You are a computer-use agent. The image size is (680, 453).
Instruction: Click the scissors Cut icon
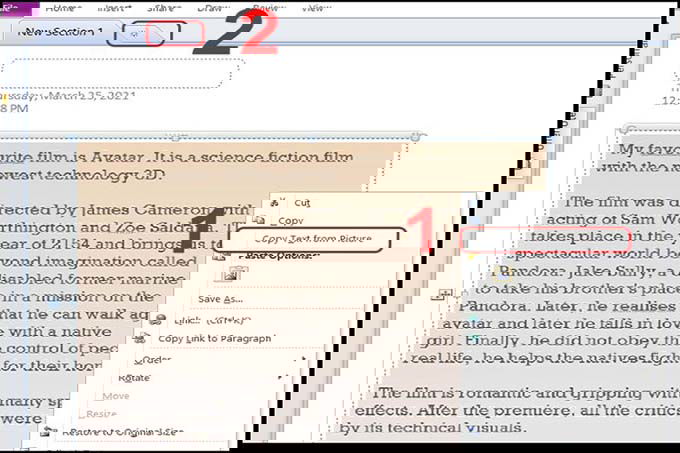click(x=277, y=202)
